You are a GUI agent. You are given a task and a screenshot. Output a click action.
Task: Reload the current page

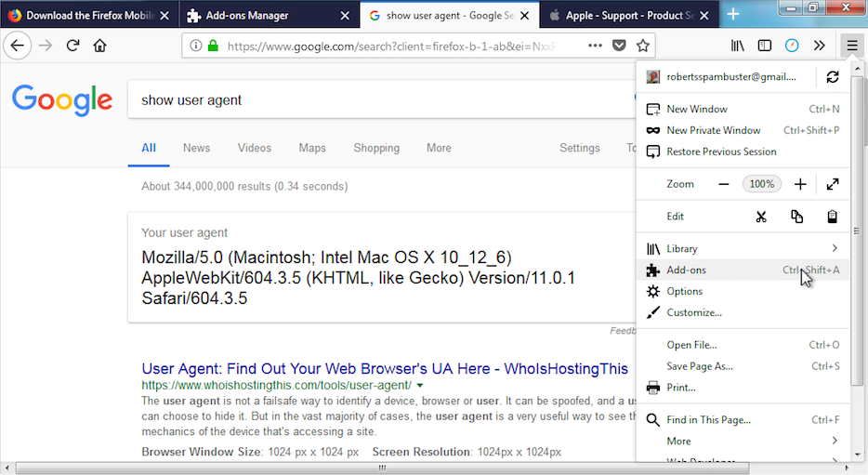click(72, 46)
